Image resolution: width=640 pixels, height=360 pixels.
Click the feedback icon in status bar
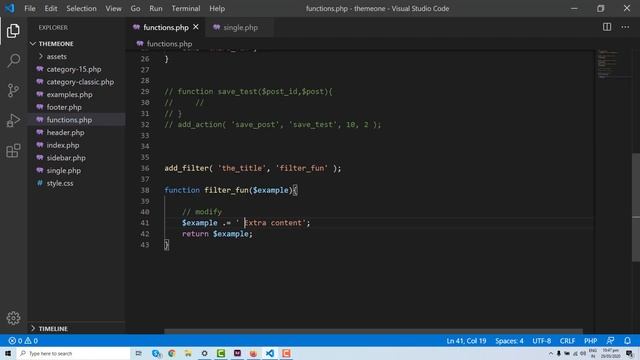610,340
